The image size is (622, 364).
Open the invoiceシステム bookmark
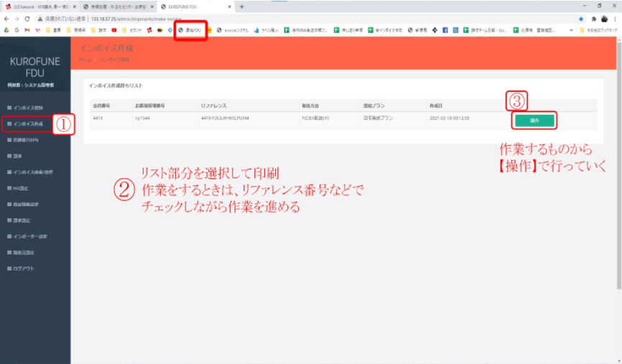[x=233, y=30]
